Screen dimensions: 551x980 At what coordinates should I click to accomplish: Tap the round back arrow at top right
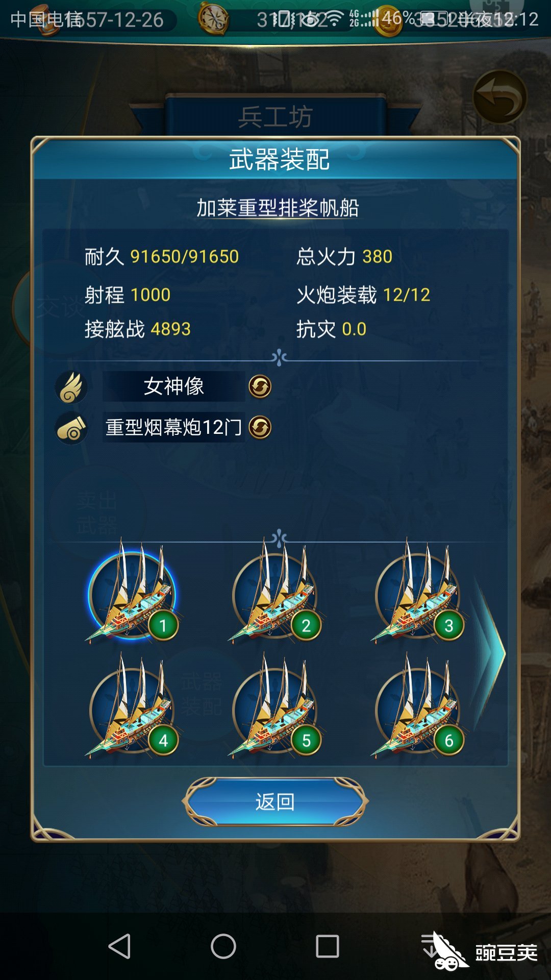click(x=500, y=97)
